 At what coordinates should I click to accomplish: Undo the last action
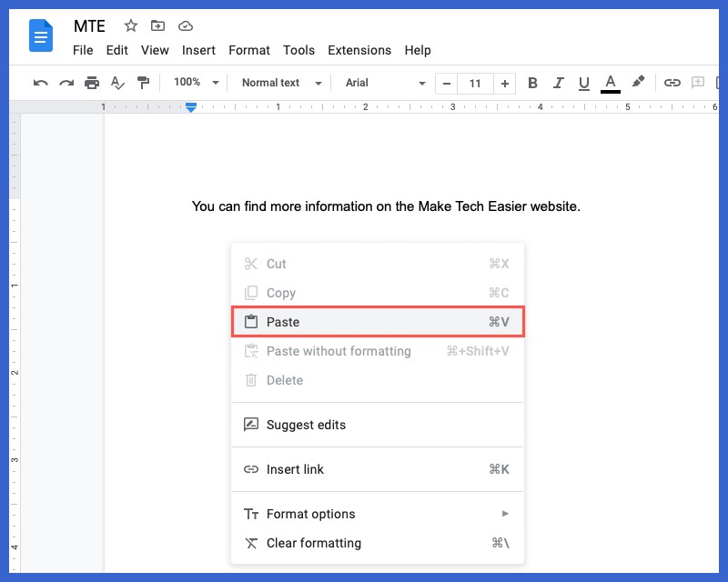[38, 83]
